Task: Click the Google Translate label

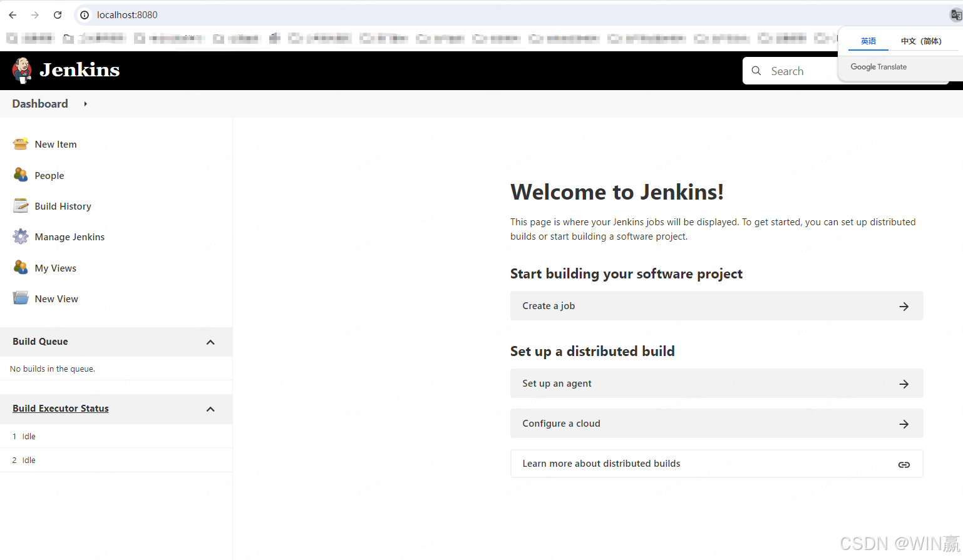Action: point(878,67)
